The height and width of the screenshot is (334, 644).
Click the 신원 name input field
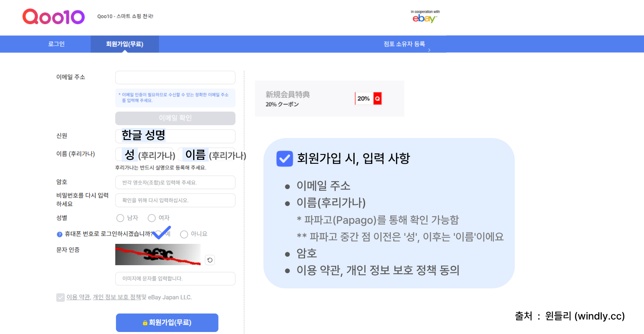coord(175,136)
